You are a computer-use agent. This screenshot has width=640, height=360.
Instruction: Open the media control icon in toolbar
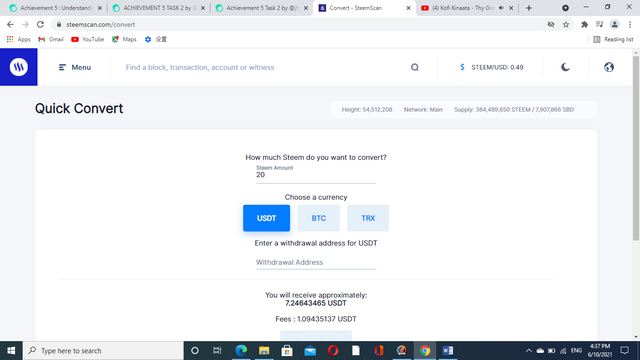click(x=599, y=24)
